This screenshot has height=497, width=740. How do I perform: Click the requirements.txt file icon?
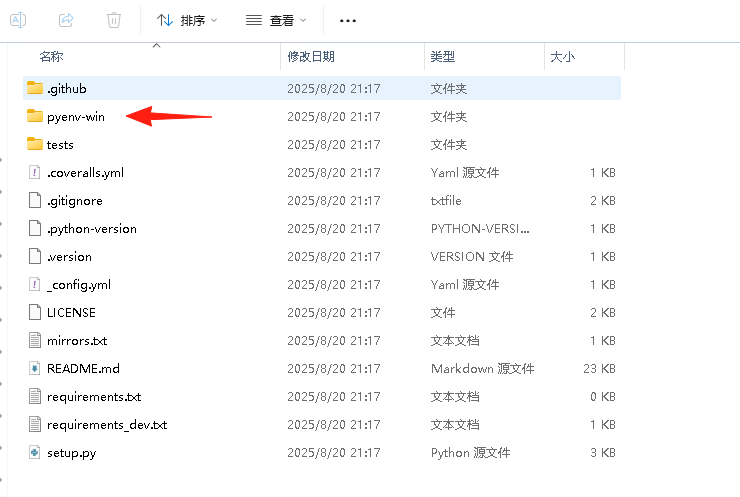[x=35, y=396]
